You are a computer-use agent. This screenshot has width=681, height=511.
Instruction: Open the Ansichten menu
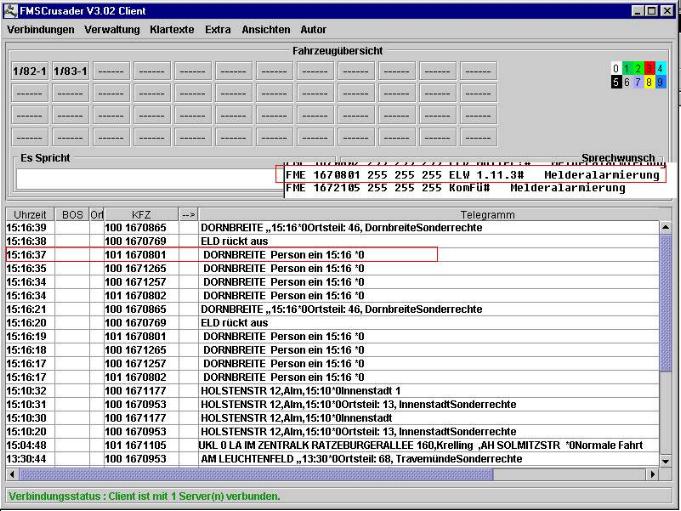(x=266, y=30)
